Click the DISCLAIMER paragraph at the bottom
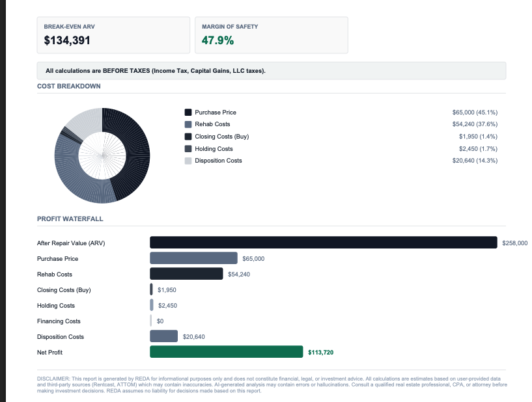Viewport: 532px width, 402px height. 272,384
